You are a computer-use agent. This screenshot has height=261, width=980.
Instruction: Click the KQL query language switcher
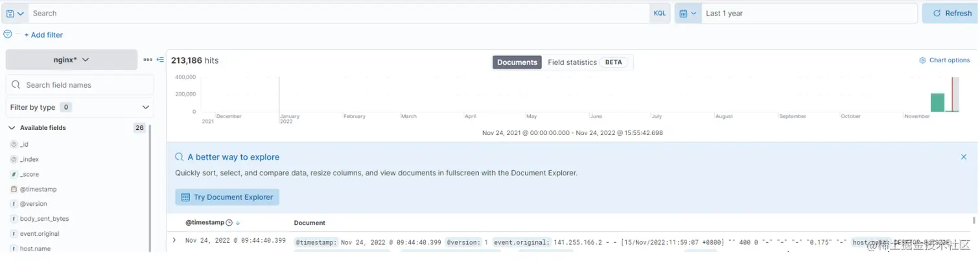click(x=659, y=13)
